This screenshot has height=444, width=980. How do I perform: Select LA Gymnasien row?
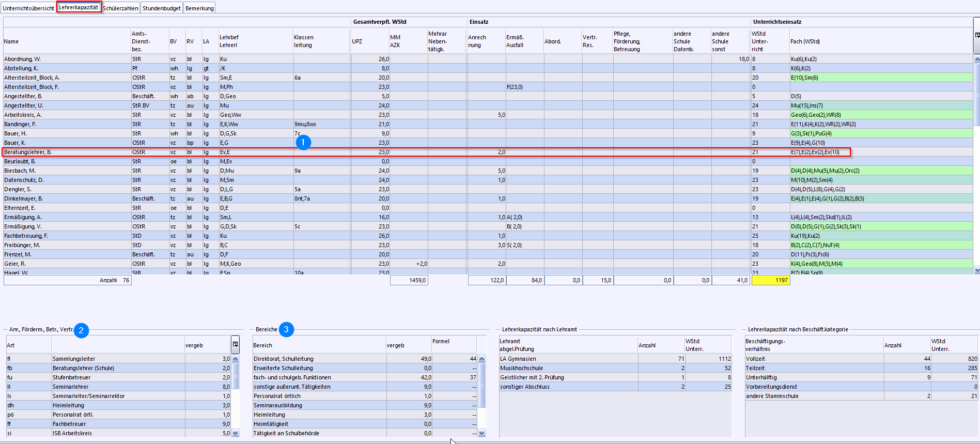click(615, 359)
